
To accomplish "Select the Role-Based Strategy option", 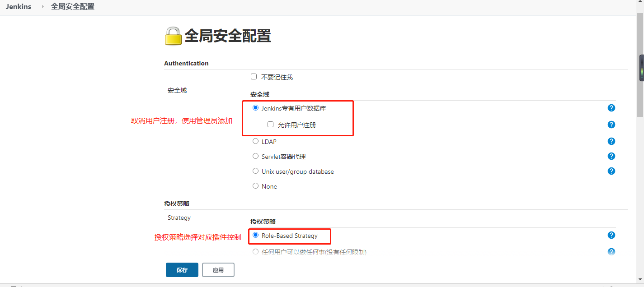I will [x=255, y=236].
